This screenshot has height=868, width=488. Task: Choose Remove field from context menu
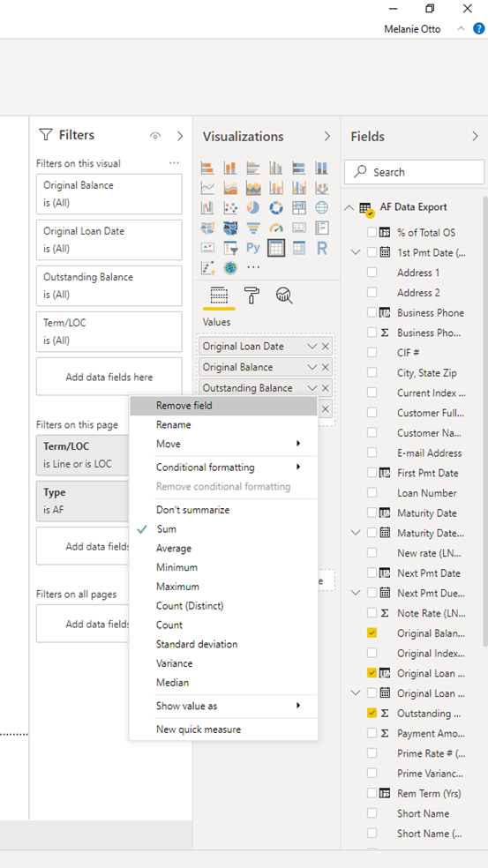click(224, 406)
